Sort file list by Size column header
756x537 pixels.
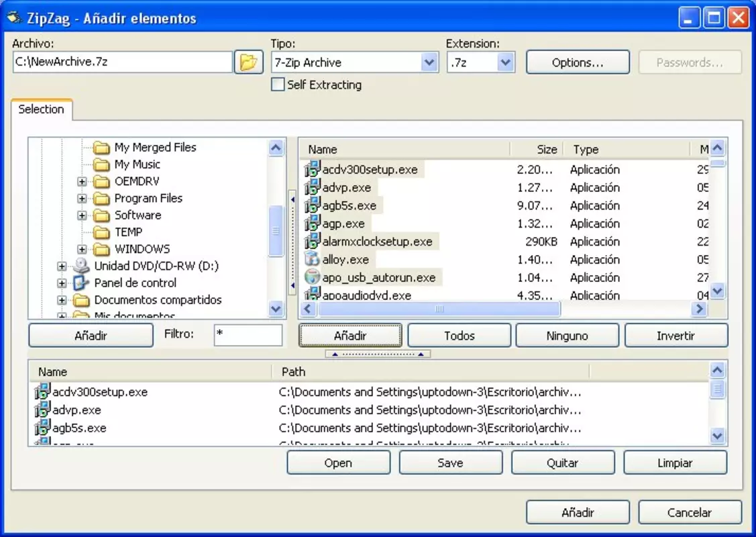click(537, 149)
